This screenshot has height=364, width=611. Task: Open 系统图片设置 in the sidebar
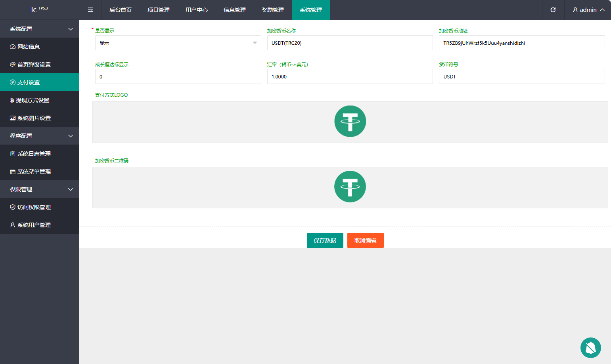(x=40, y=118)
